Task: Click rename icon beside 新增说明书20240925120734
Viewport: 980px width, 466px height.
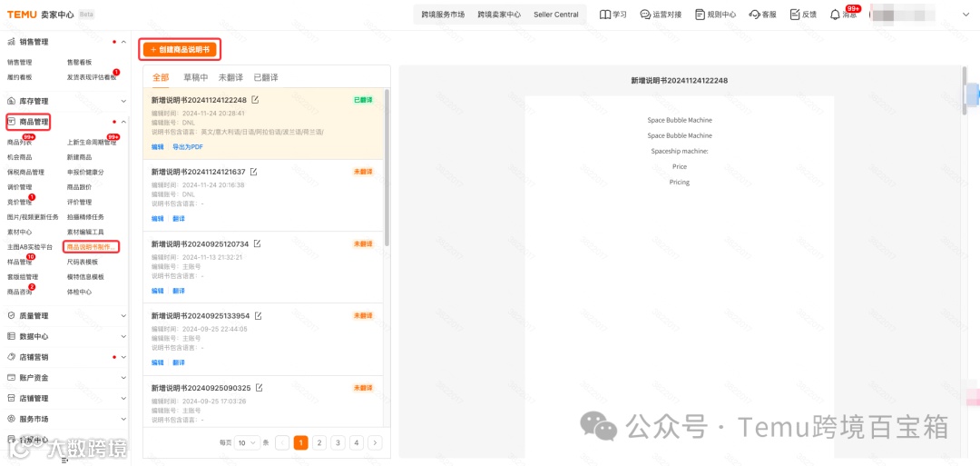Action: coord(257,244)
